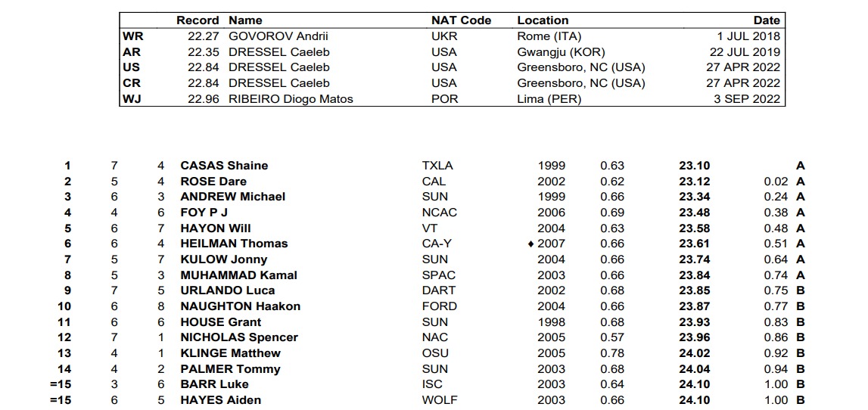
Task: Select the team code WOLF
Action: (440, 400)
